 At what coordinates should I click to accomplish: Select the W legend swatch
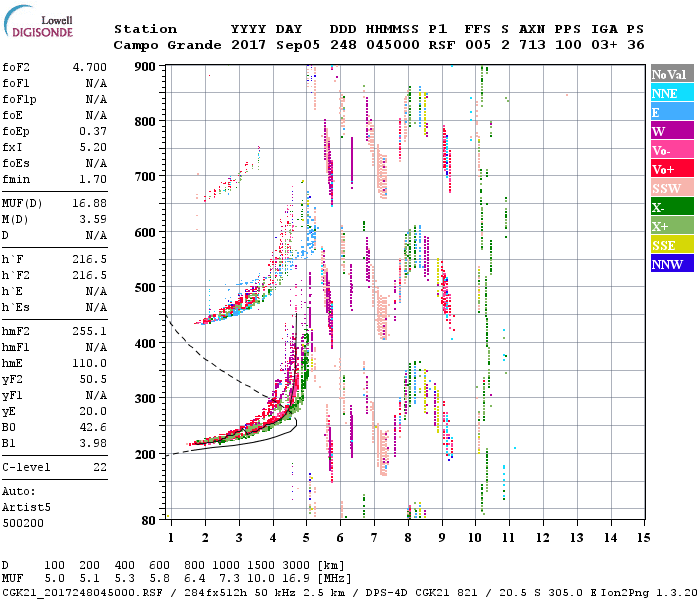(672, 131)
